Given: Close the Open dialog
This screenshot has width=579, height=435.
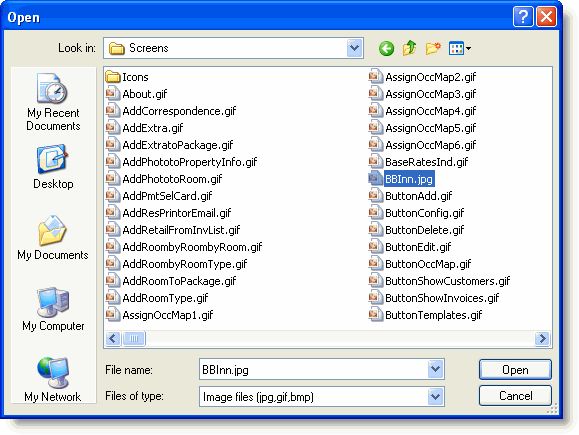Looking at the screenshot, I should point(547,17).
